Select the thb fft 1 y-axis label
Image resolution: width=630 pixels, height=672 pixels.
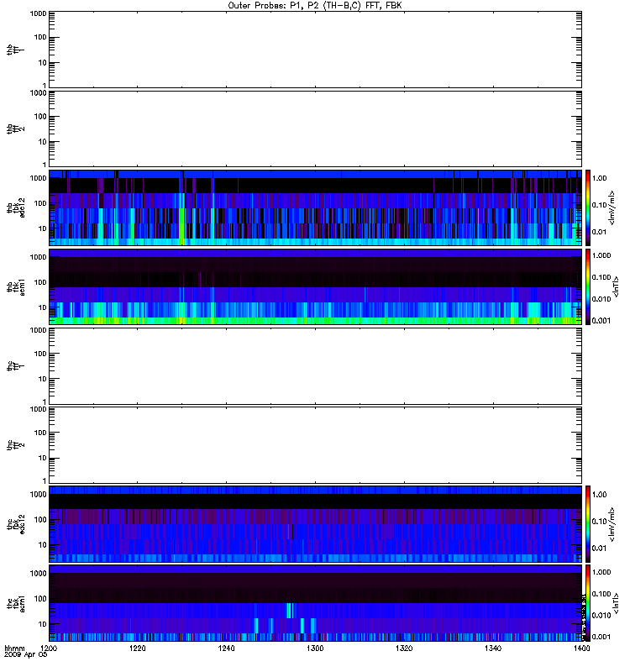click(15, 50)
